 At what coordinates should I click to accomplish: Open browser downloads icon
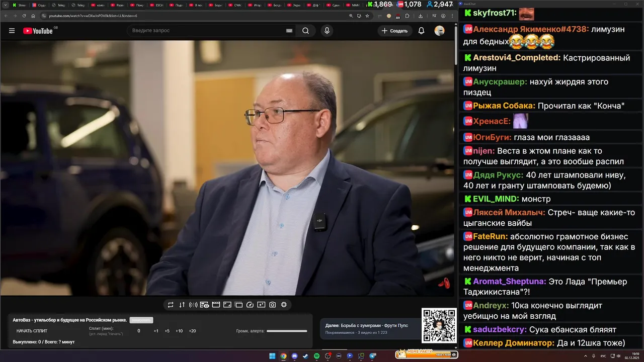[421, 16]
